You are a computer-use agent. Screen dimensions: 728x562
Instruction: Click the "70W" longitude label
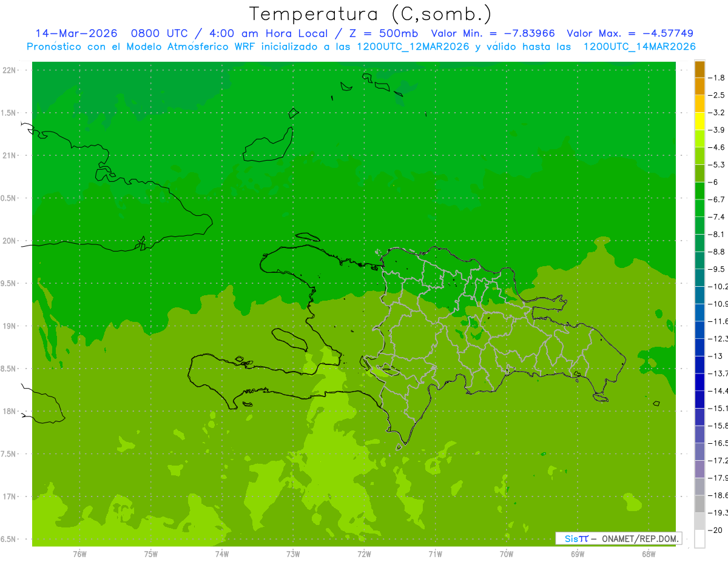click(x=506, y=554)
